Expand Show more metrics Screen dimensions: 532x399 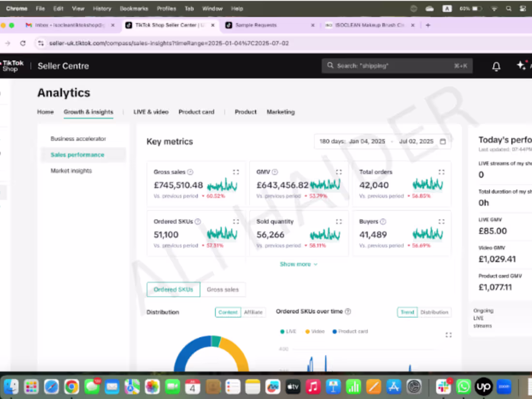click(298, 264)
